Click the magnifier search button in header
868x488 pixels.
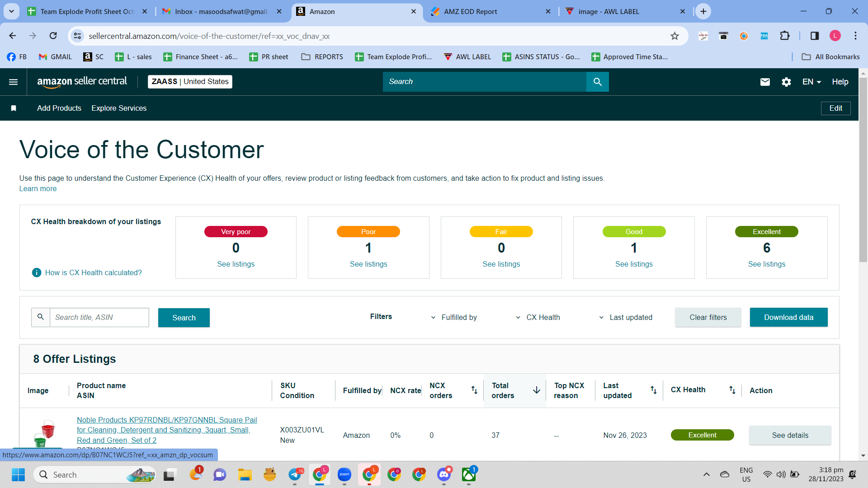[597, 82]
